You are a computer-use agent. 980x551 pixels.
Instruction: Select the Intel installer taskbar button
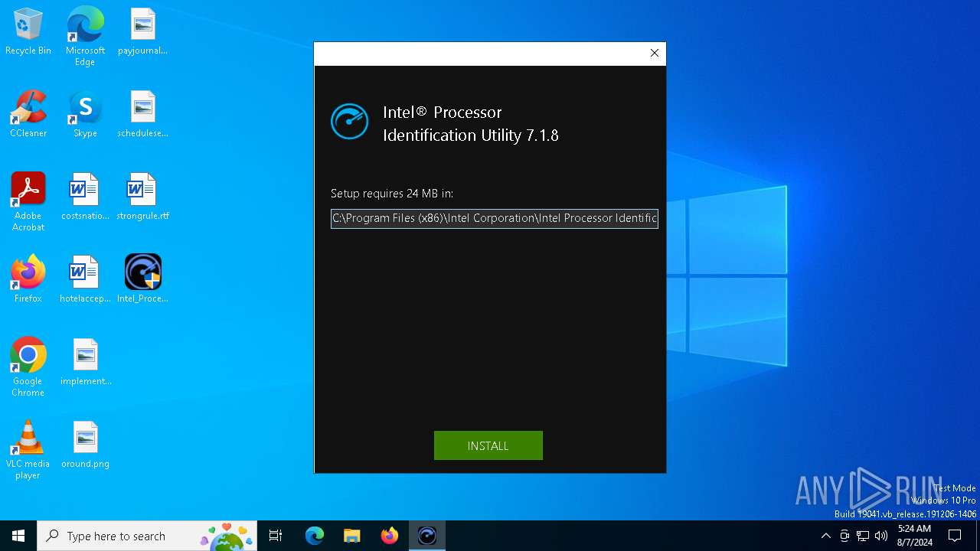pyautogui.click(x=427, y=536)
